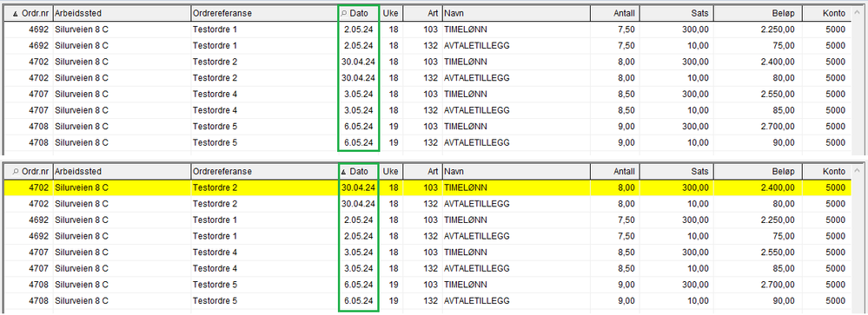868x315 pixels.
Task: Click Testordre 2 in the yellow highlighted row
Action: click(x=215, y=188)
